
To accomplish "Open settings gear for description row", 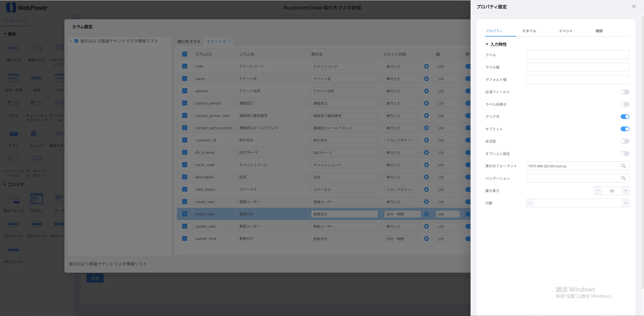I will [426, 177].
